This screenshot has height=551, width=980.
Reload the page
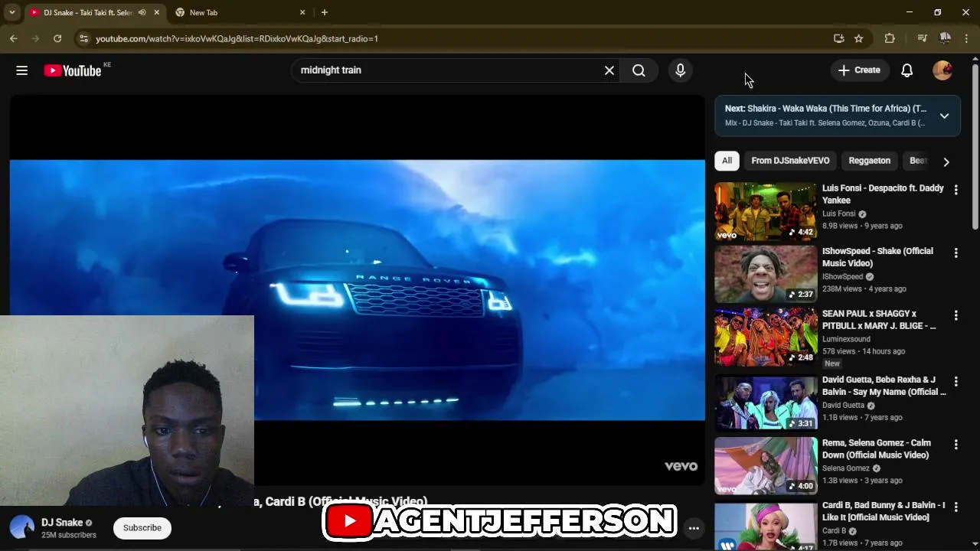click(57, 38)
